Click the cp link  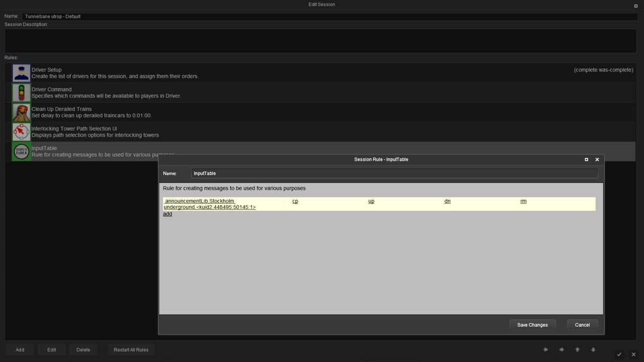(x=295, y=201)
